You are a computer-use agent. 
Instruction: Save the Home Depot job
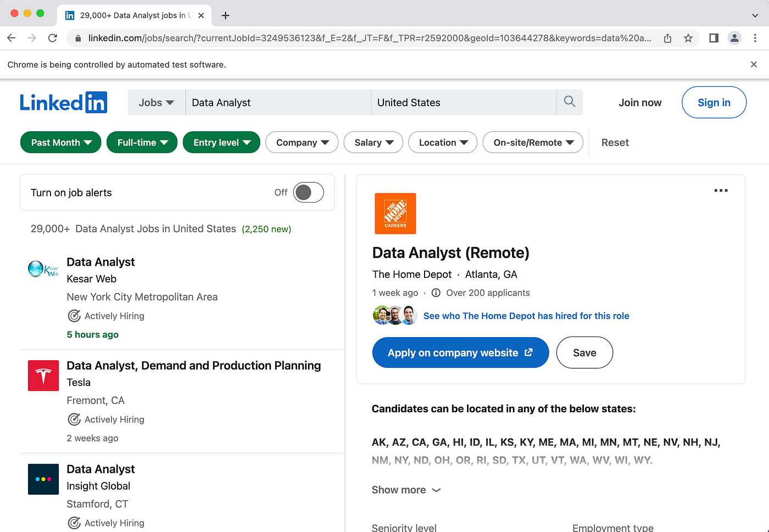point(584,352)
